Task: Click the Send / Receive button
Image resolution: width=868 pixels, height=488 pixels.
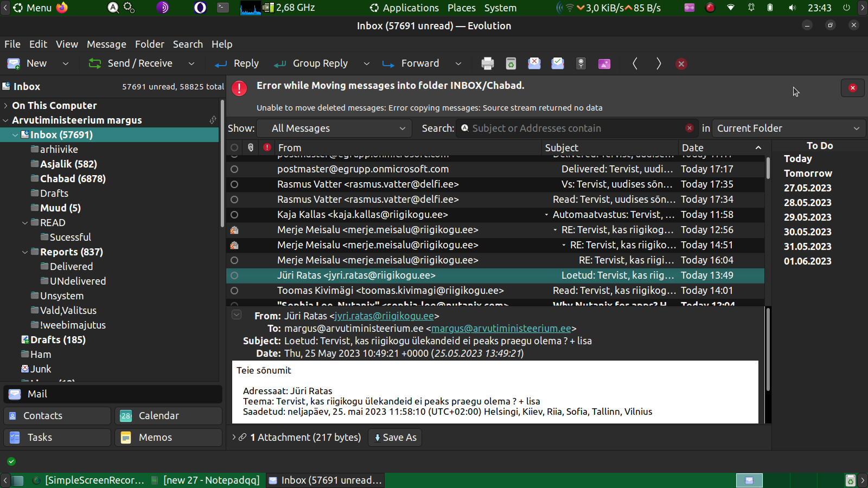Action: pos(130,63)
